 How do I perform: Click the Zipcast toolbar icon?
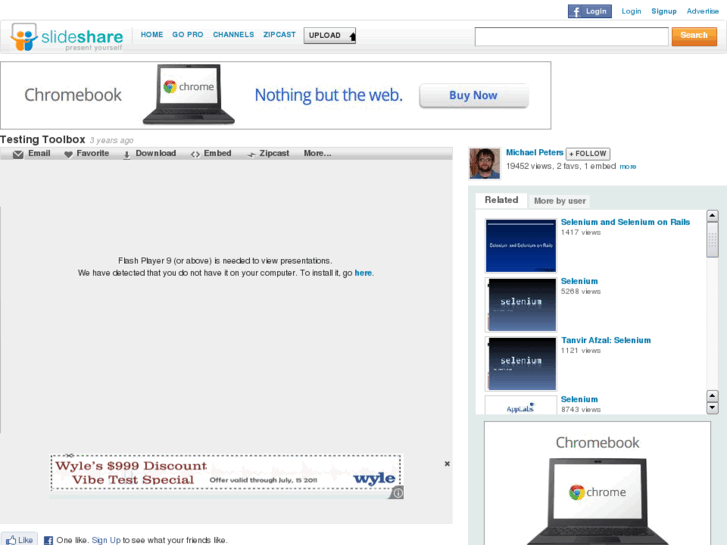251,154
